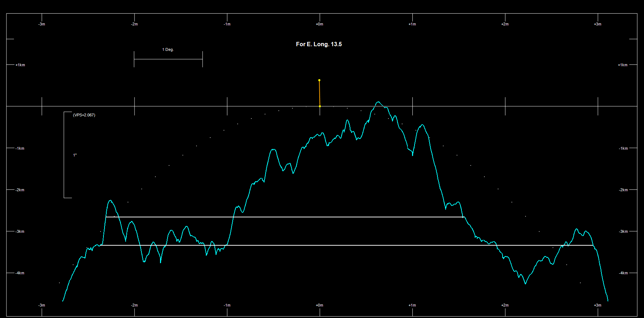Click the '-3km' label on left axis

(x=20, y=231)
